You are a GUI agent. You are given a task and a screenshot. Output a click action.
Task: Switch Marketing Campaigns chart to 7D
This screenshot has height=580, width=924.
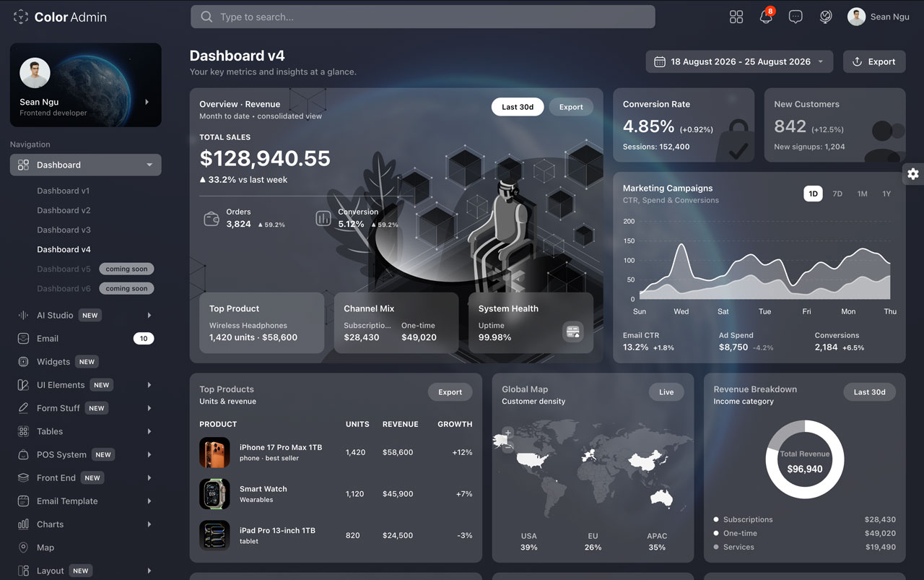coord(837,194)
